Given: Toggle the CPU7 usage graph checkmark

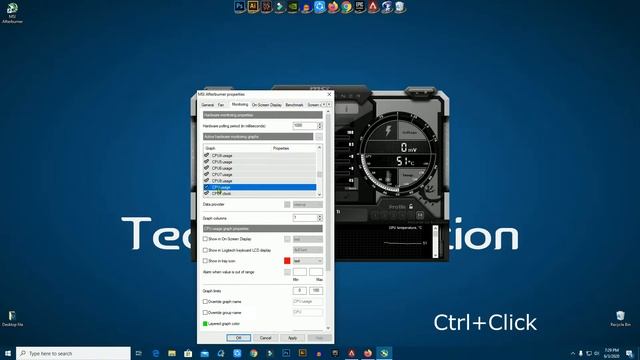Looking at the screenshot, I should 207,174.
